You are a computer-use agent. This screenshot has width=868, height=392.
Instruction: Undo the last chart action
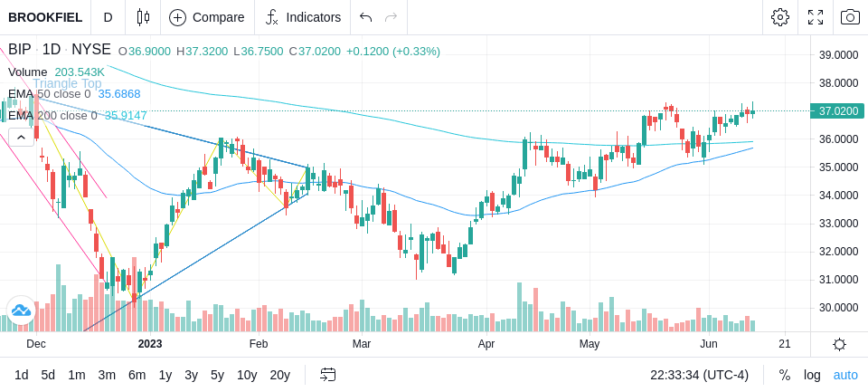(x=365, y=17)
